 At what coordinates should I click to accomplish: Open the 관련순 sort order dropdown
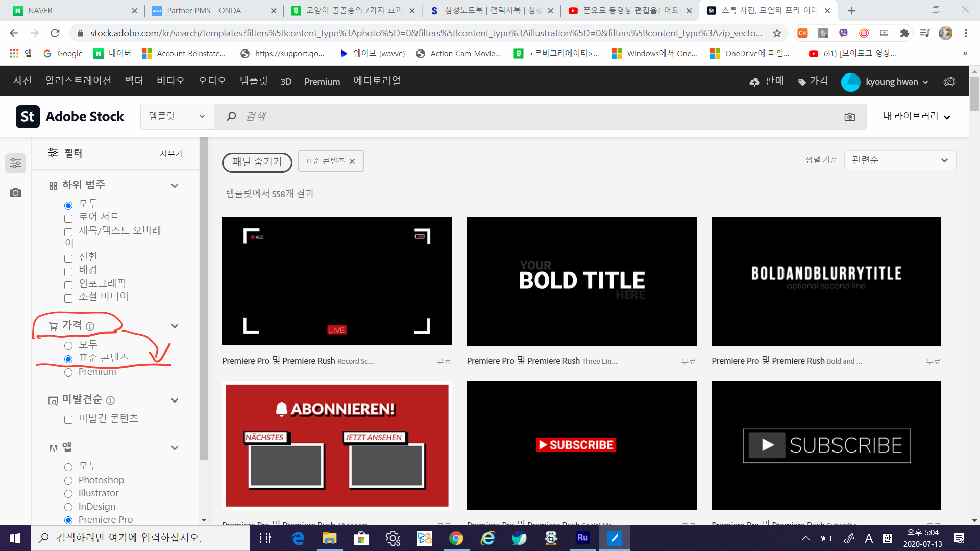(x=900, y=160)
